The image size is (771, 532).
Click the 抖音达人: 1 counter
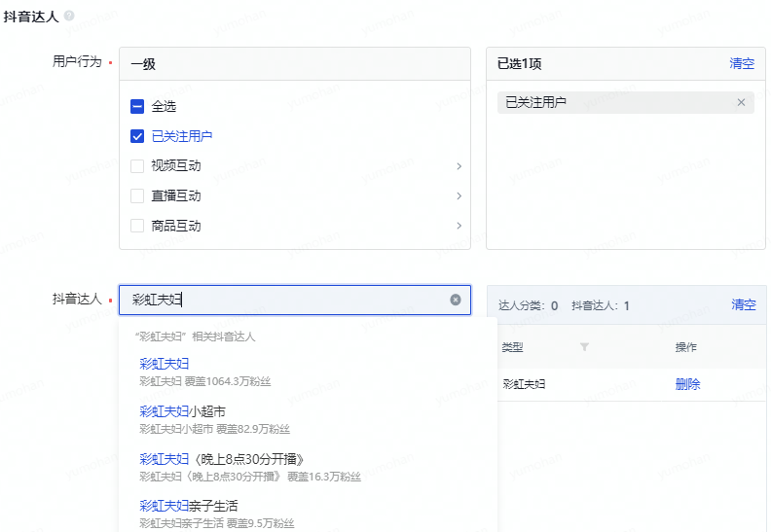click(601, 305)
